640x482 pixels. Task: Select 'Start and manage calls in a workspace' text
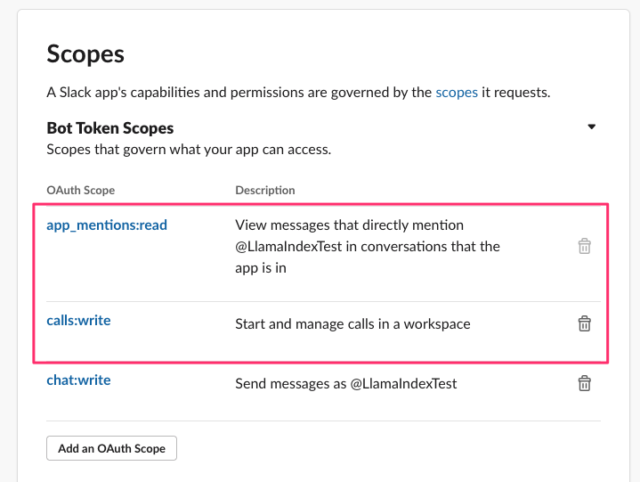[353, 324]
